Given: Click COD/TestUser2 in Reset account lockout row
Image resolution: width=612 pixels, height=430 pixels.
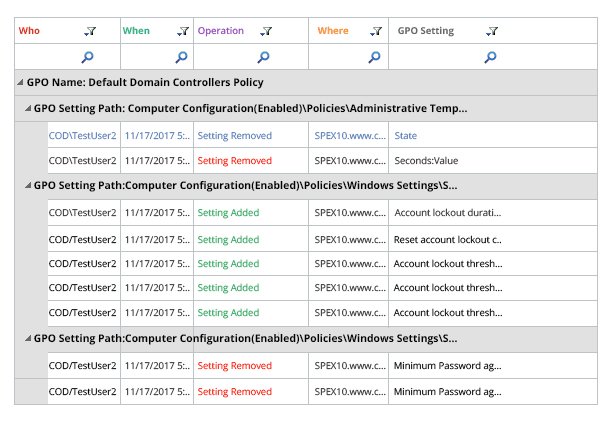Looking at the screenshot, I should [83, 240].
